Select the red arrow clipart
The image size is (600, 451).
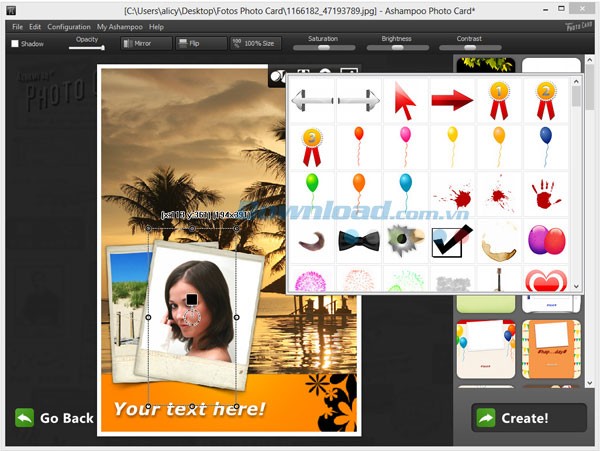[452, 100]
